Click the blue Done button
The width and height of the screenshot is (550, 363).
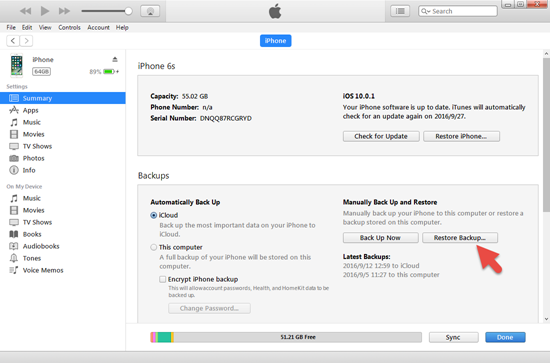(505, 337)
